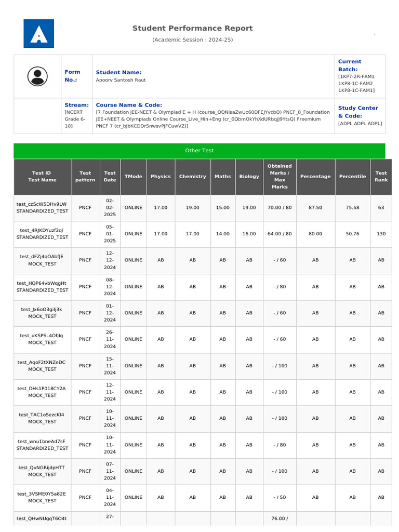
Task: Click test_AqoF2tXNZeDC MOCK_TEST cell
Action: (x=42, y=366)
